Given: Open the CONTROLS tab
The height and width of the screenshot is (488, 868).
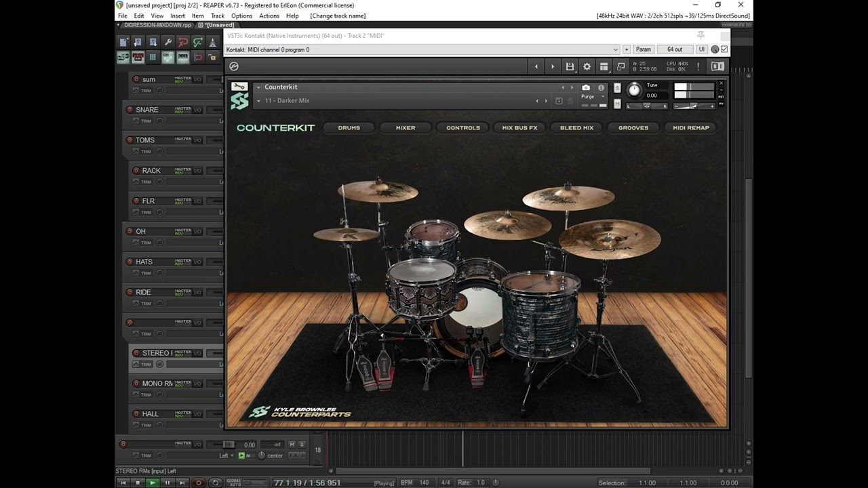Looking at the screenshot, I should click(x=463, y=127).
